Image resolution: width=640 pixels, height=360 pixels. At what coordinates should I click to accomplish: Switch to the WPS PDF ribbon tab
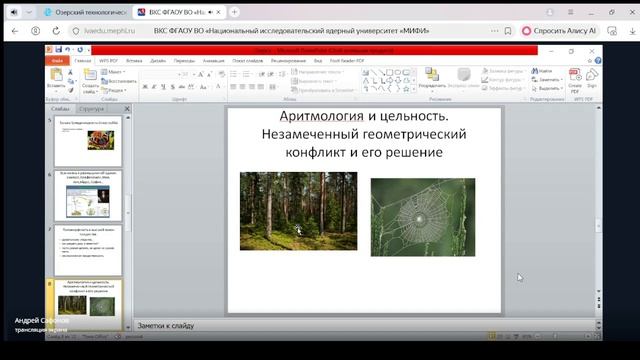point(108,60)
